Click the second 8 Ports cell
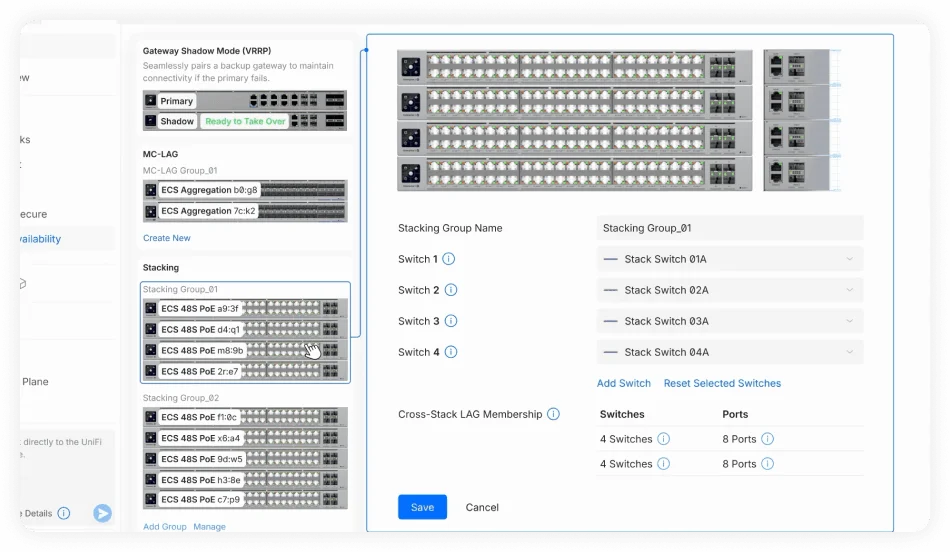This screenshot has height=552, width=950. pyautogui.click(x=739, y=464)
